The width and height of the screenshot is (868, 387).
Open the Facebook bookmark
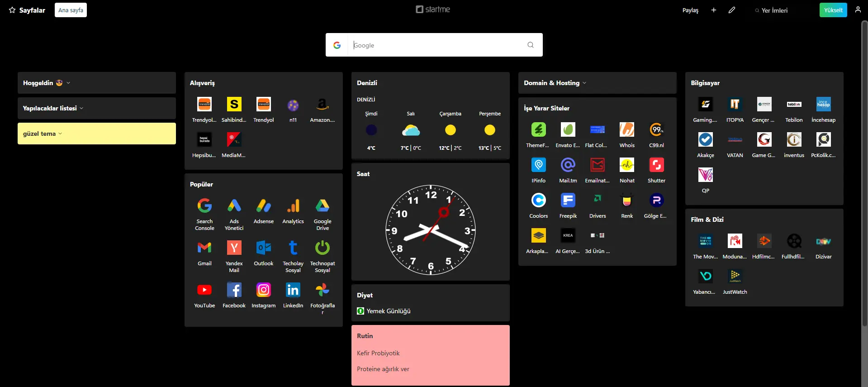pos(234,290)
